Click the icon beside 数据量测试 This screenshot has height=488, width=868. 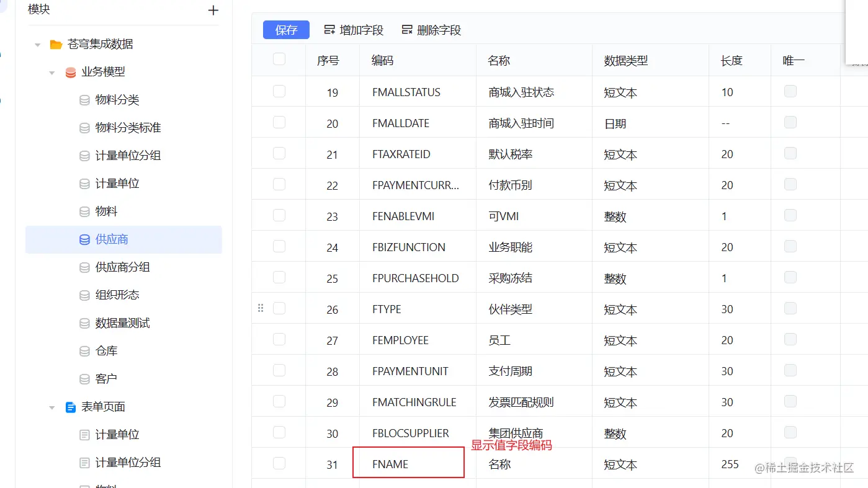[85, 323]
